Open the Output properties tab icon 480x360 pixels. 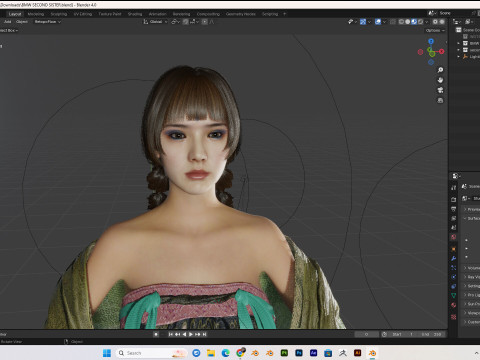point(454,209)
